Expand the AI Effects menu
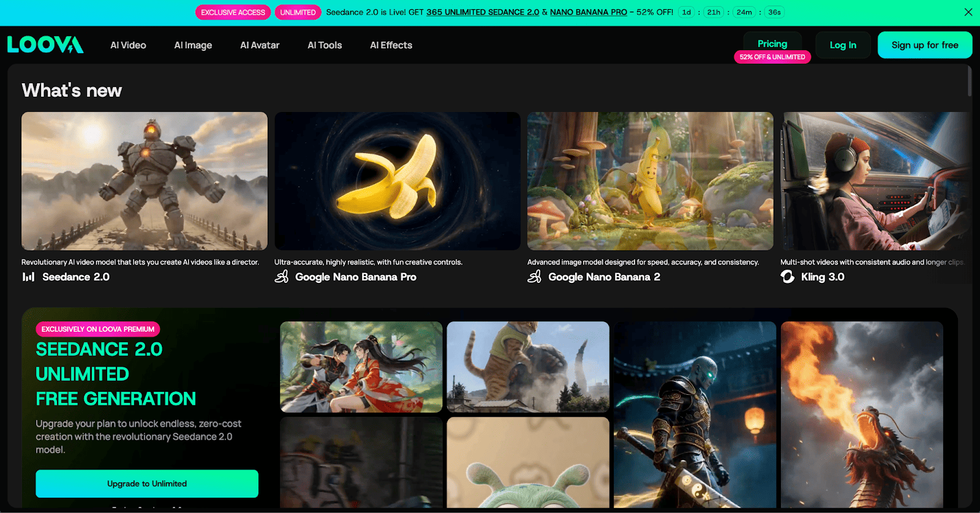This screenshot has width=980, height=513. click(x=391, y=45)
